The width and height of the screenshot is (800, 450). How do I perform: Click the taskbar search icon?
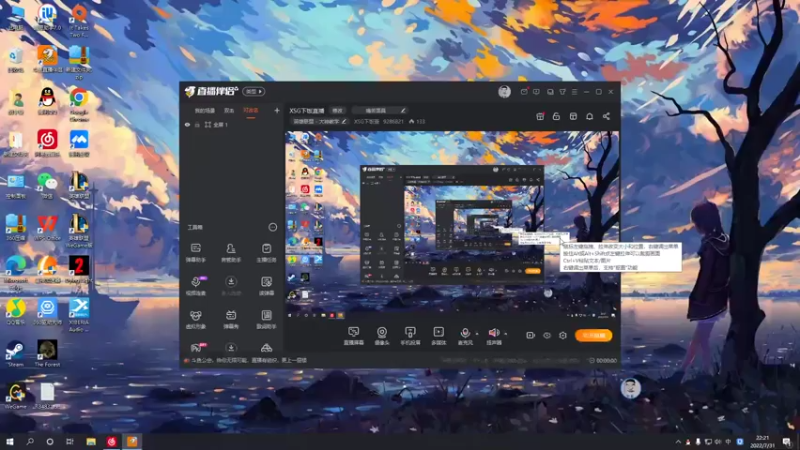point(30,442)
